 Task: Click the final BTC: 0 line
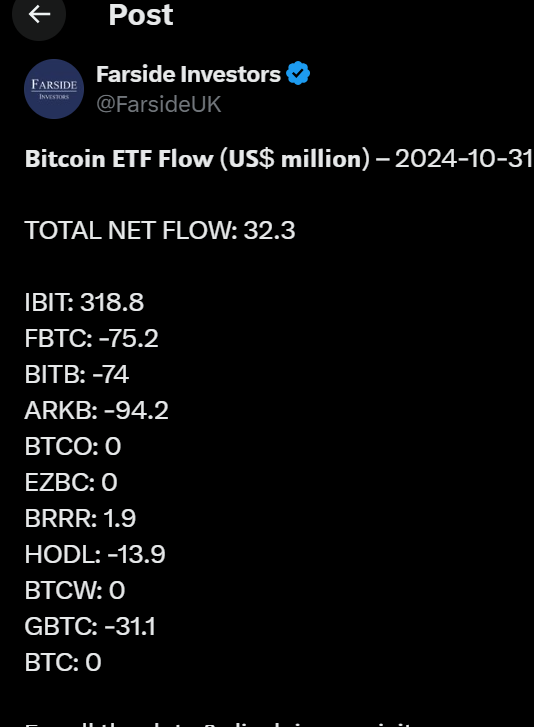(x=63, y=662)
